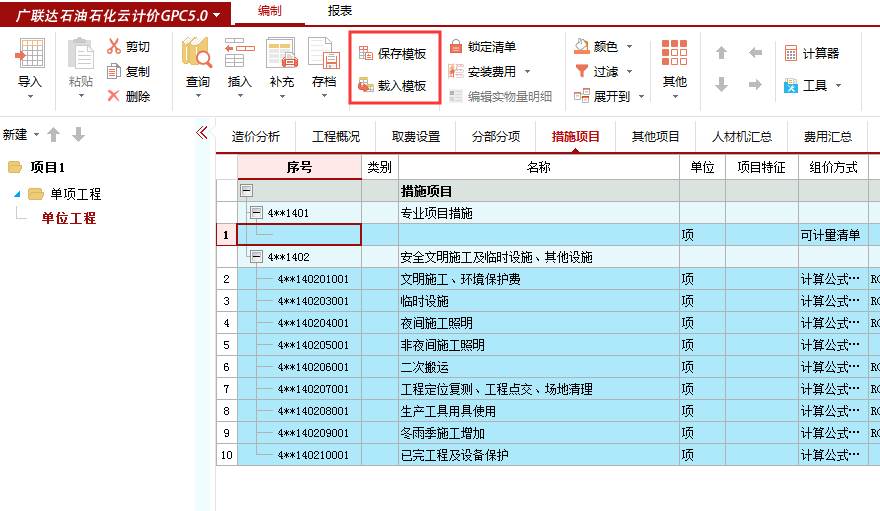Open the 其他 grid icon
The width and height of the screenshot is (880, 511).
[x=675, y=53]
